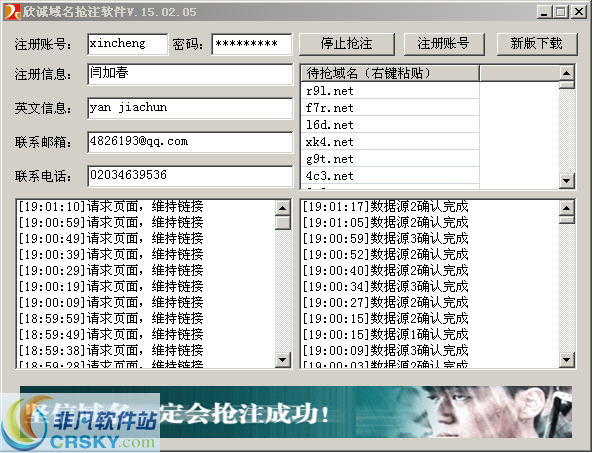Click log entry [18:59:38]请求页面，维持链接
The height and width of the screenshot is (453, 592).
point(111,350)
